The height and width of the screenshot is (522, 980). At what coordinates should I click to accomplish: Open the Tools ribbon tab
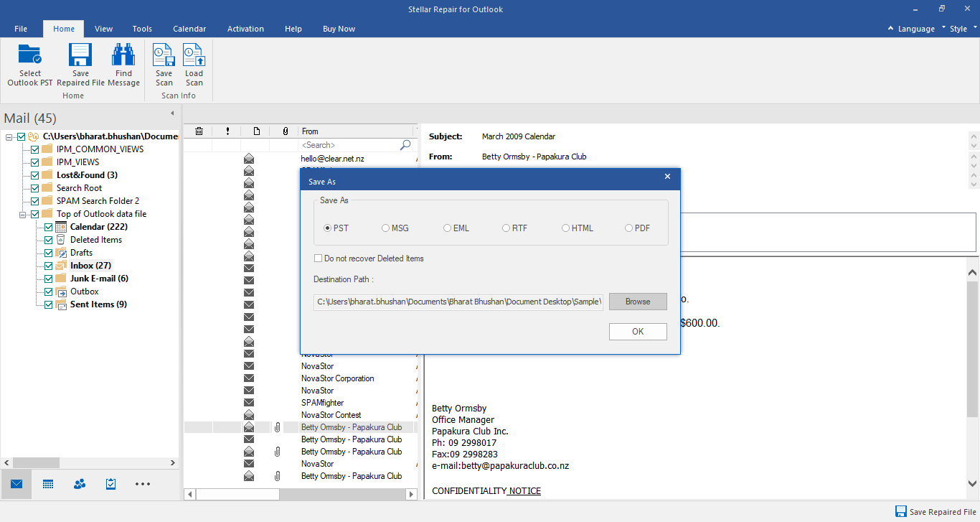point(142,29)
